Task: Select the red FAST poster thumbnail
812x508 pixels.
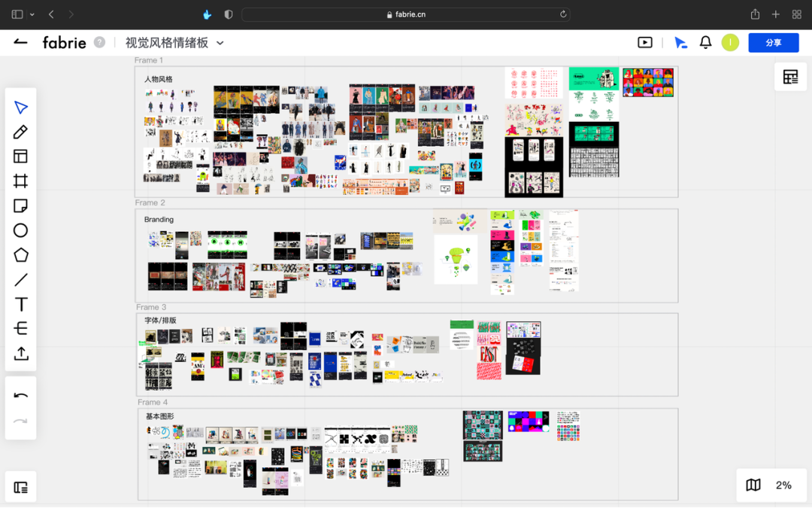Action: (x=489, y=354)
